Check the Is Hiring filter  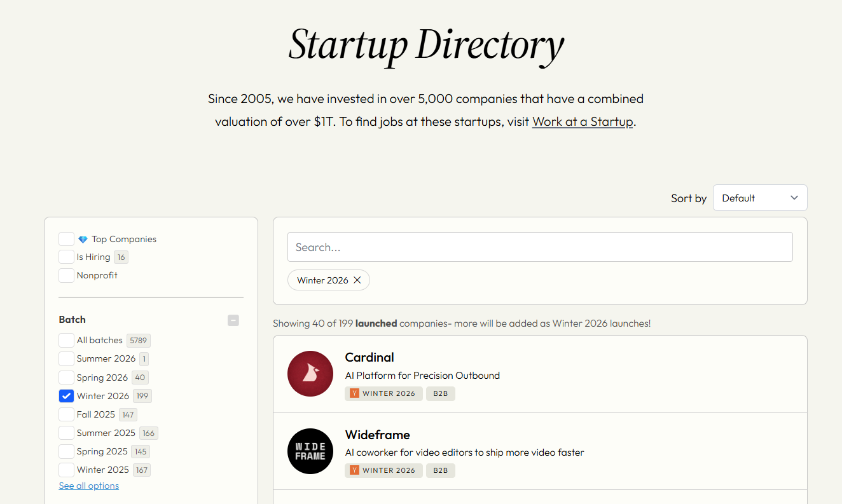[66, 257]
